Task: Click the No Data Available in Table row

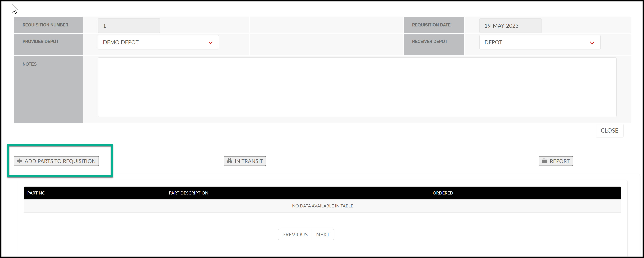Action: pos(322,206)
